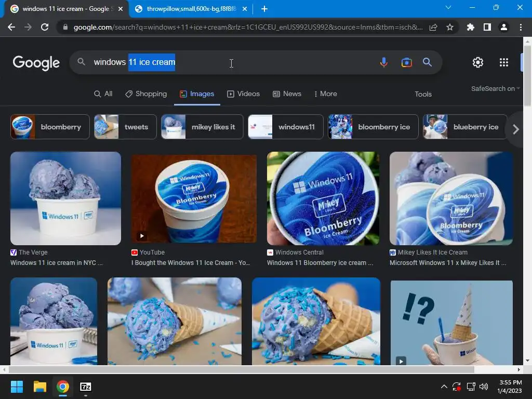Open the clock and date flyout
The height and width of the screenshot is (399, 532).
point(510,387)
